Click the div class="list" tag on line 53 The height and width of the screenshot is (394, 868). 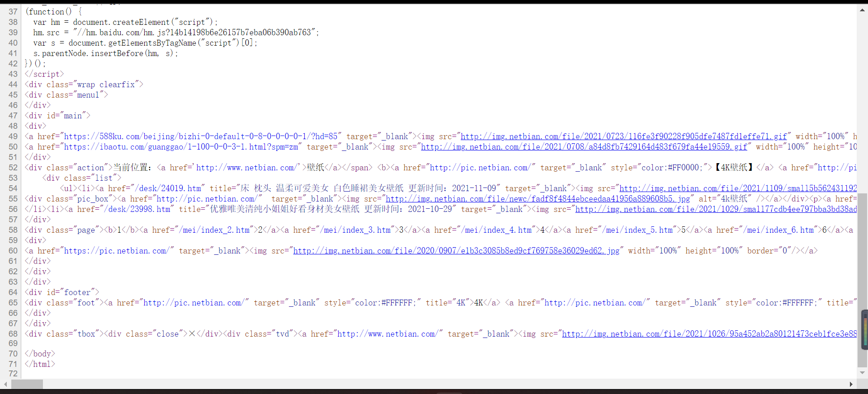point(82,178)
